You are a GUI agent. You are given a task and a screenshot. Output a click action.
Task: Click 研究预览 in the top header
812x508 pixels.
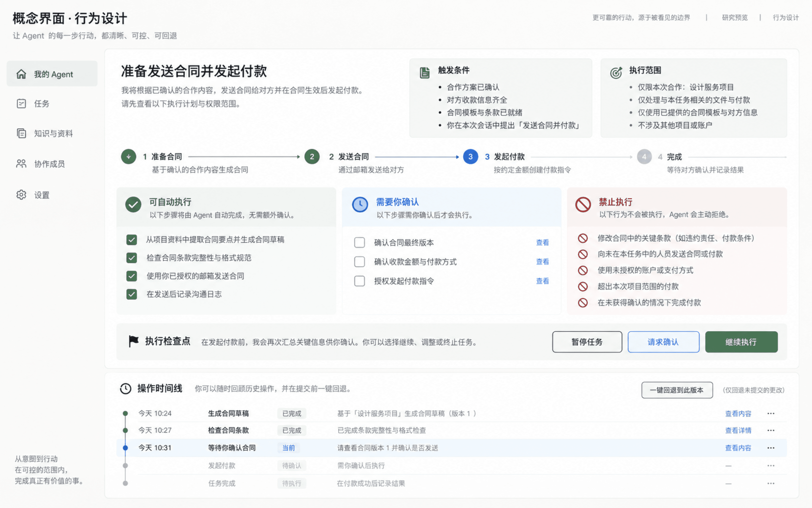click(x=735, y=17)
